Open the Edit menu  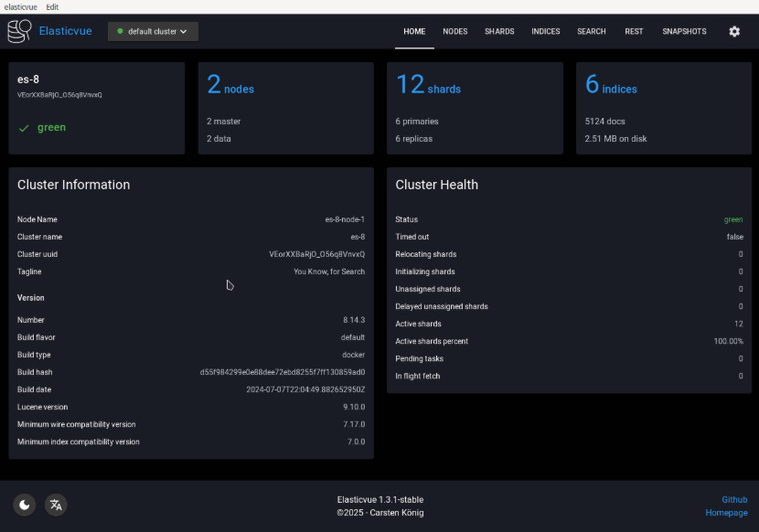[52, 6]
